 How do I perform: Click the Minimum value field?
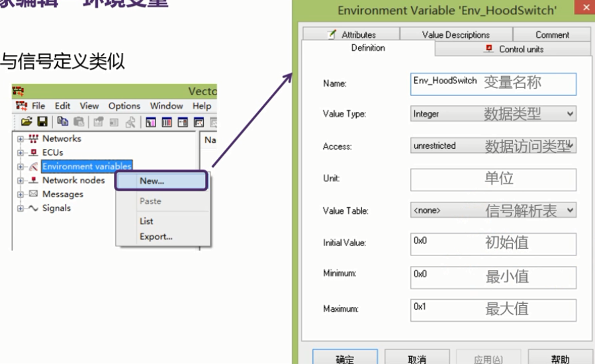click(493, 277)
